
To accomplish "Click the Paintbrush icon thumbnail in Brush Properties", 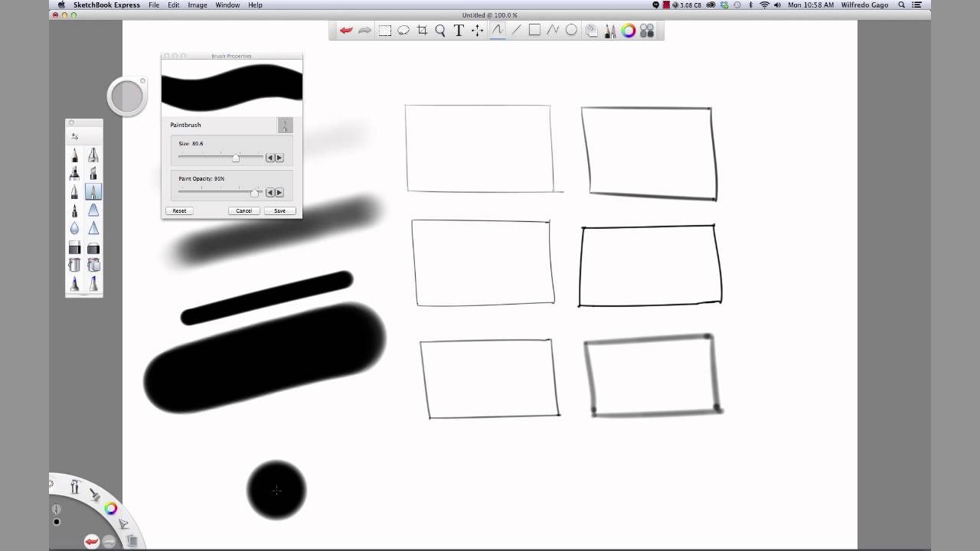I will click(285, 126).
